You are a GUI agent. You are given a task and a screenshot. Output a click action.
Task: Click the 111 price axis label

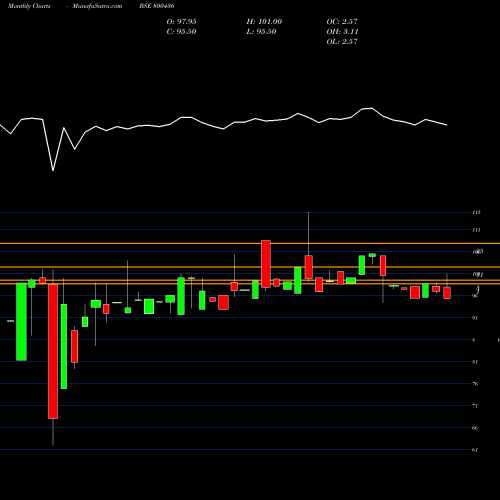pyautogui.click(x=476, y=230)
